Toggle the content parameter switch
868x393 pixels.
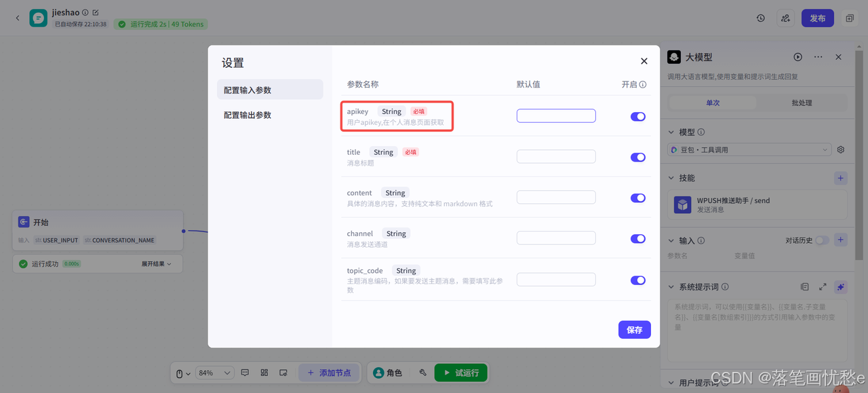638,198
